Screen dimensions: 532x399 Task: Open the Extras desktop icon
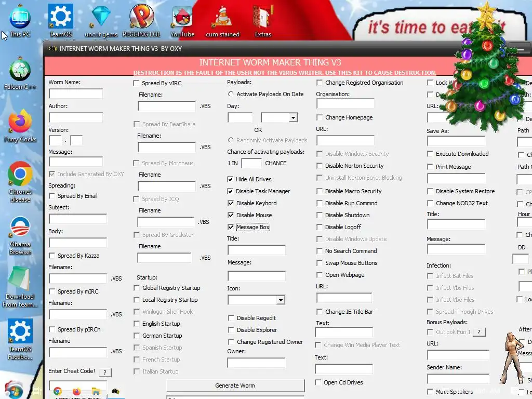[x=263, y=21]
